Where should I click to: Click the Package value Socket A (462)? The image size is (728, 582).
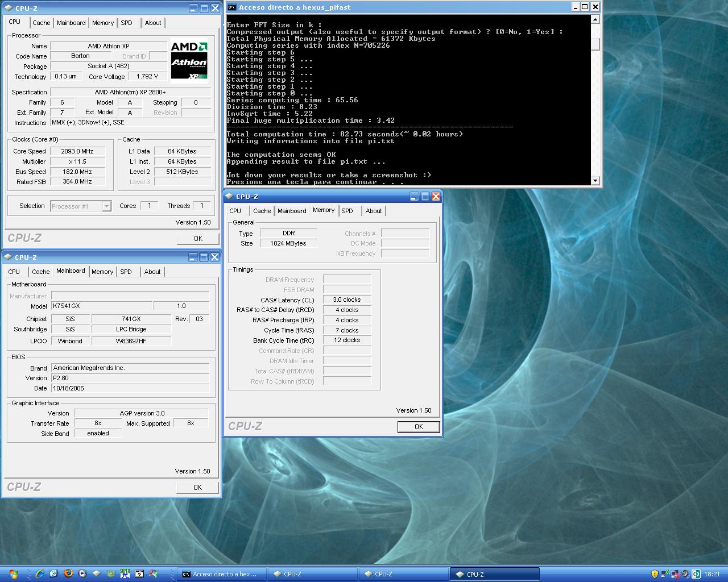pyautogui.click(x=109, y=66)
